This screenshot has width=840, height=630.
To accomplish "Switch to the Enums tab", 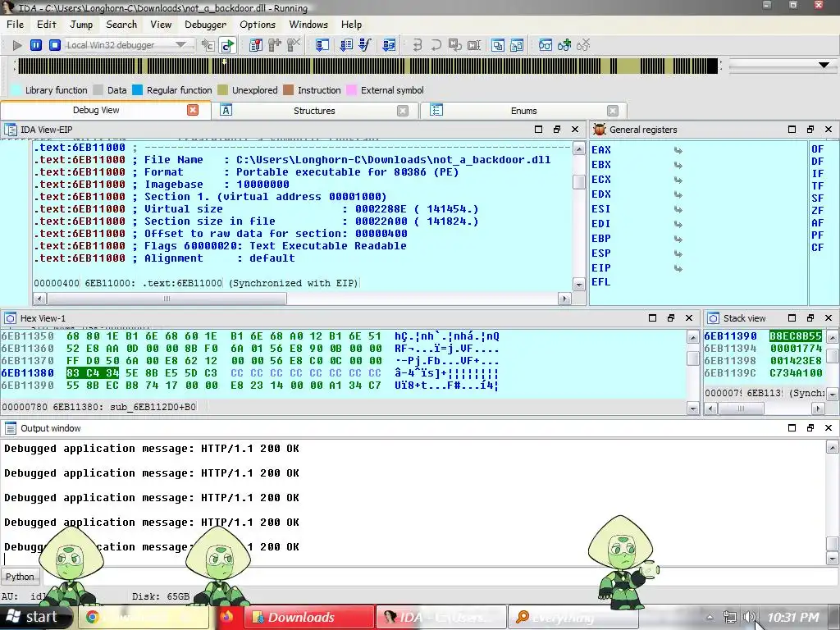I will (523, 111).
